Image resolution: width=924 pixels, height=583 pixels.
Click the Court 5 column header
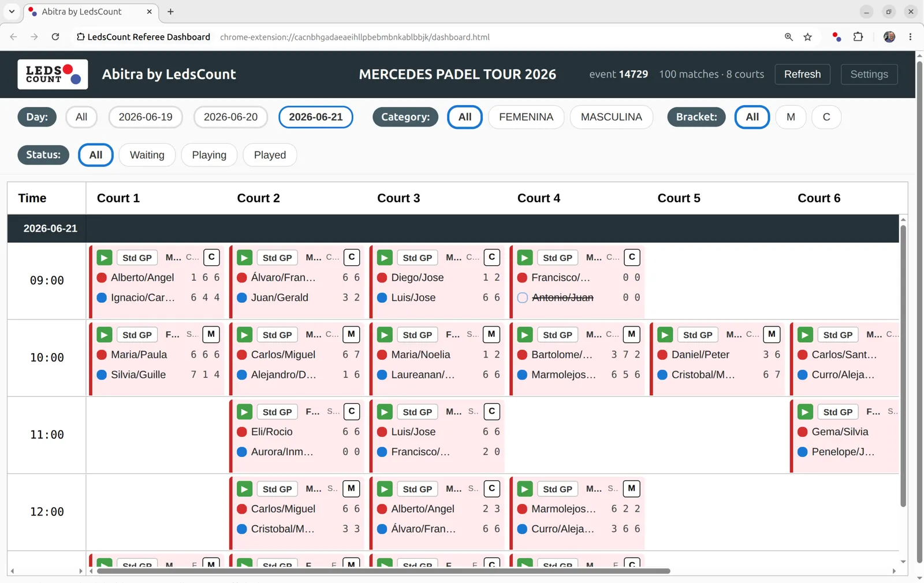coord(679,198)
